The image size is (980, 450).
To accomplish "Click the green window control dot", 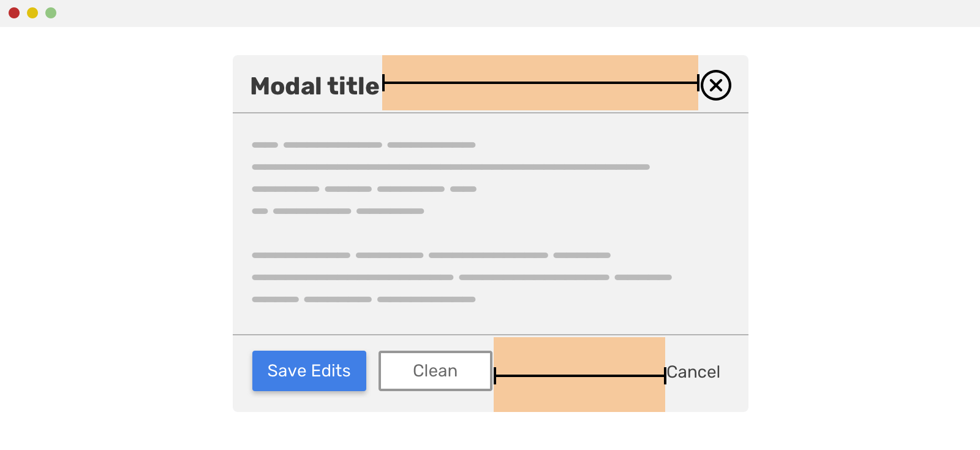I will click(x=51, y=13).
